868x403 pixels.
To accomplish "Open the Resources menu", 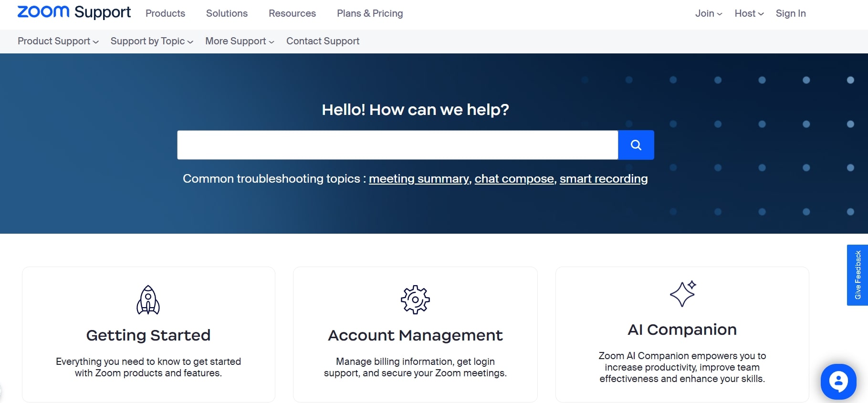I will 292,13.
